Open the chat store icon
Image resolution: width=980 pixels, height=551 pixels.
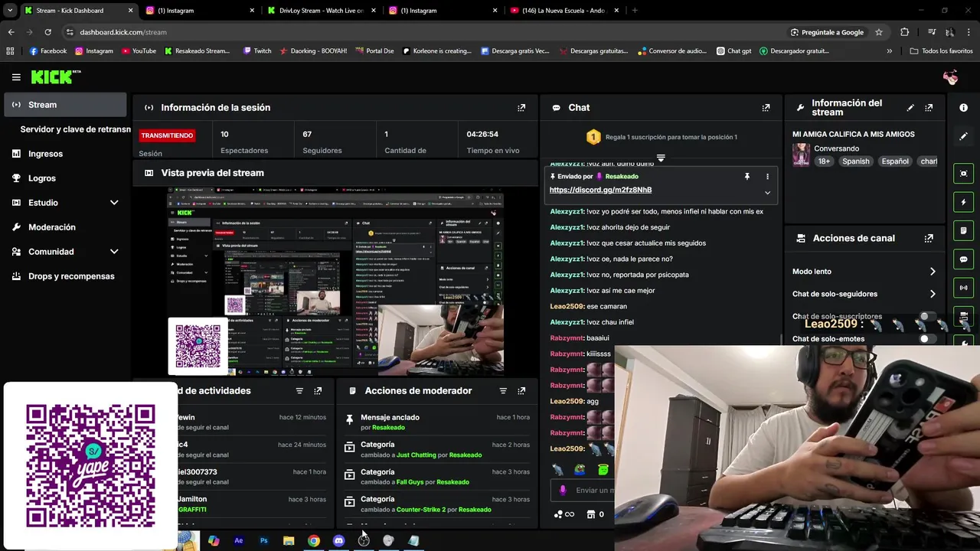[590, 514]
